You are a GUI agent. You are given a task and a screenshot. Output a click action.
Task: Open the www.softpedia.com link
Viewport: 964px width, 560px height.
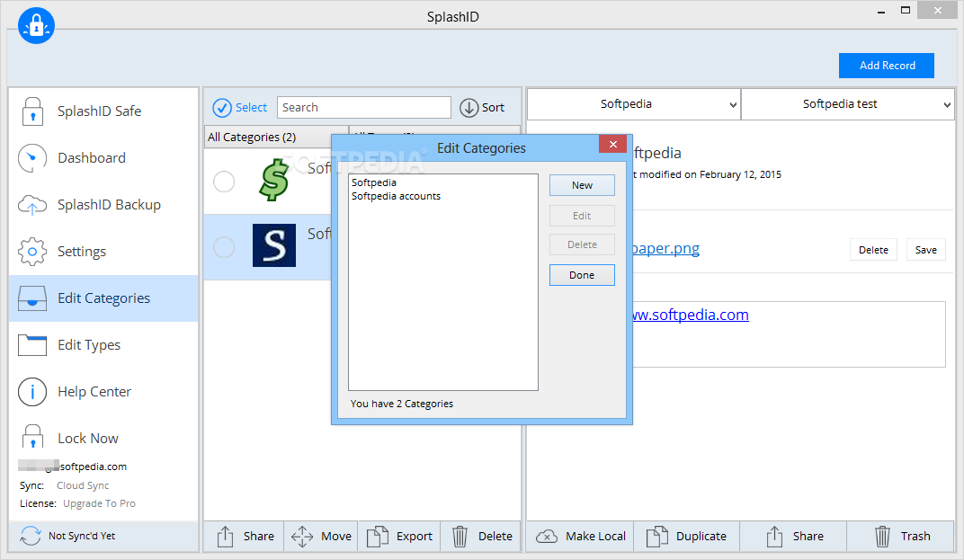691,315
